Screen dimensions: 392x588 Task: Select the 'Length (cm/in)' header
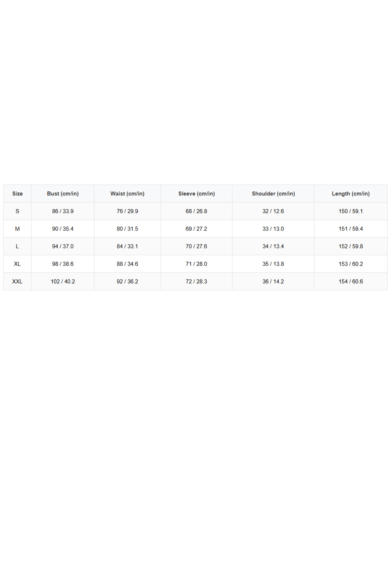(351, 193)
